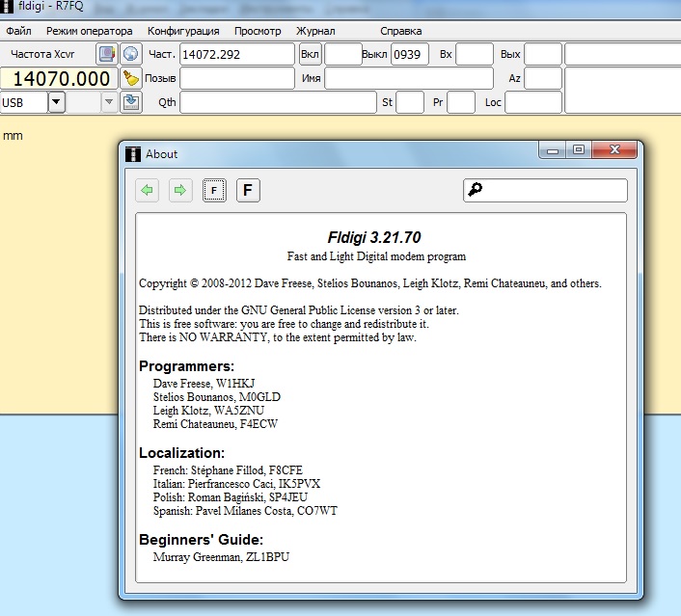This screenshot has height=616, width=681.
Task: Click into the Позыв callsign field
Action: 236,78
